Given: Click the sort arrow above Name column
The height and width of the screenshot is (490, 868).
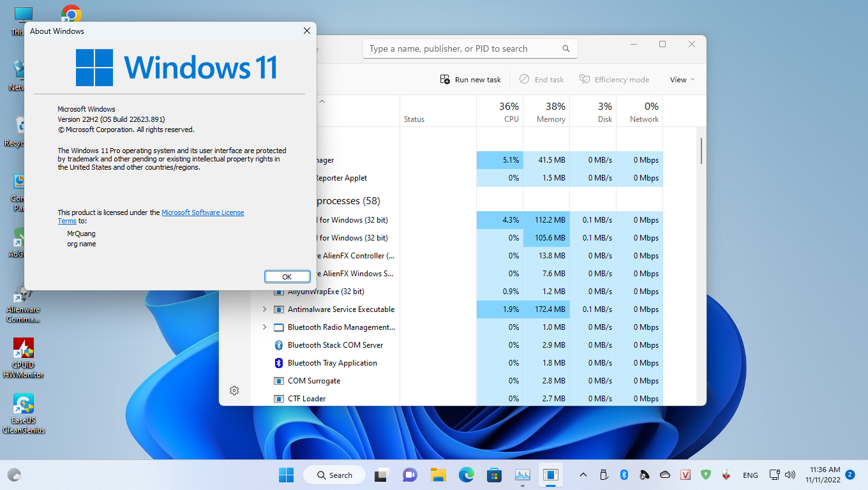Looking at the screenshot, I should [322, 101].
